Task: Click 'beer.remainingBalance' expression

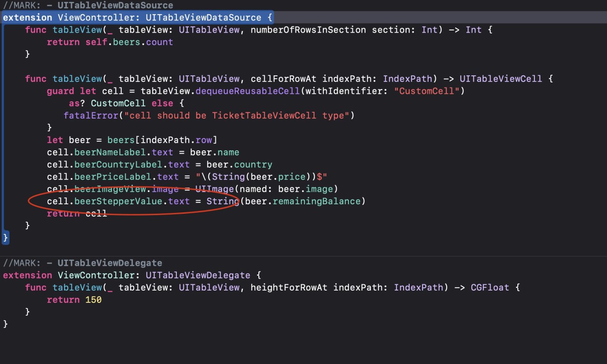Action: point(303,202)
